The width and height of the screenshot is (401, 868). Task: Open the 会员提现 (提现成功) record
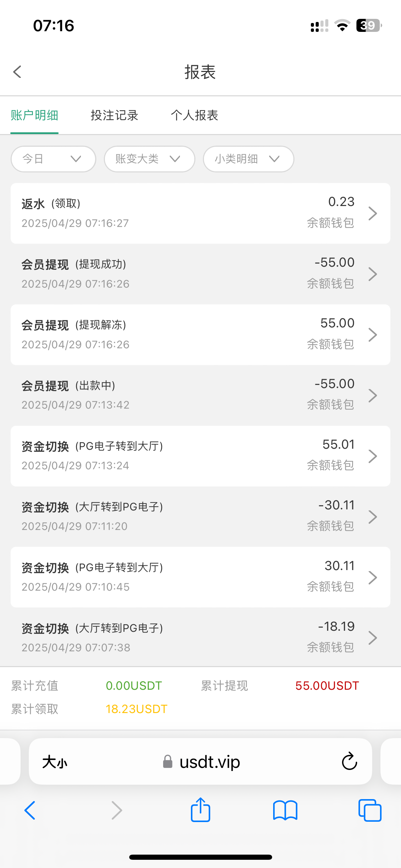200,274
